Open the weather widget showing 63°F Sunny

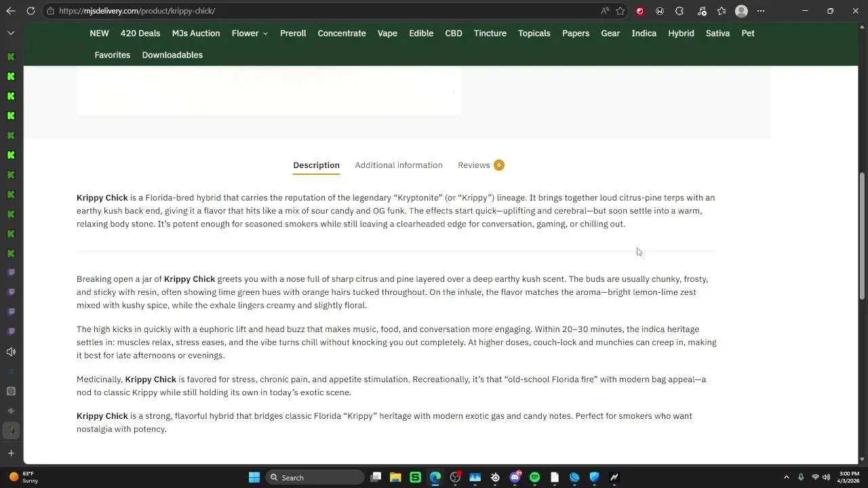[x=23, y=477]
